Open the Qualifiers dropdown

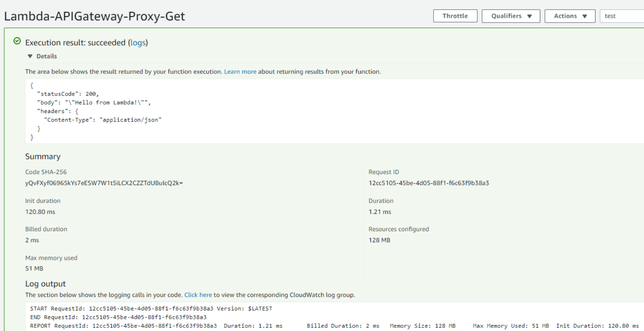511,16
